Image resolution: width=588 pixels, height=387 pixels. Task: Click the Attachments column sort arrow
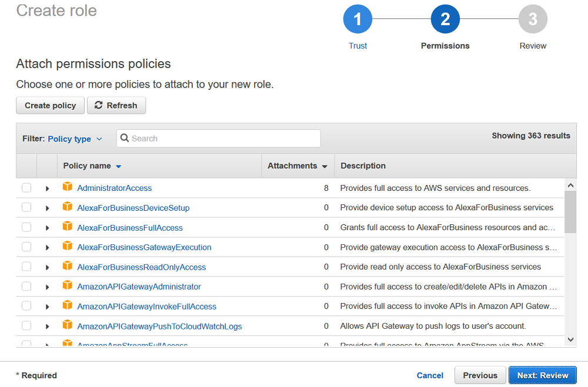tap(325, 167)
